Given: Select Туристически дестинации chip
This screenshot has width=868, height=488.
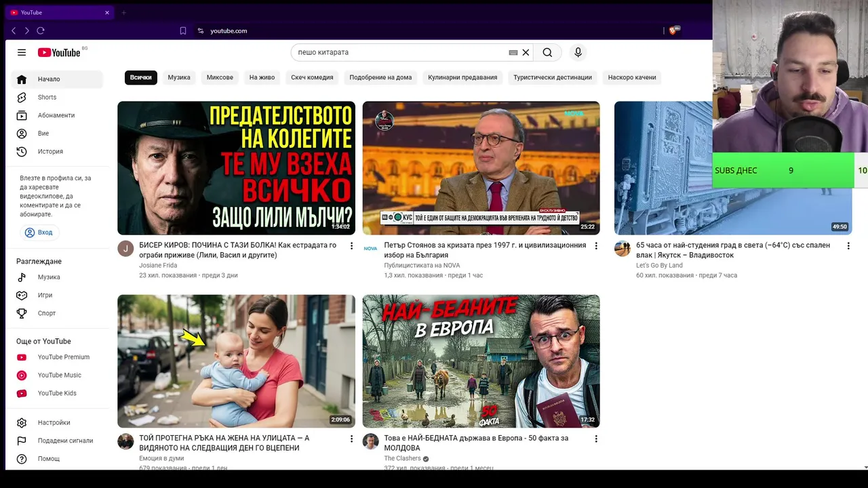Looking at the screenshot, I should pyautogui.click(x=553, y=77).
